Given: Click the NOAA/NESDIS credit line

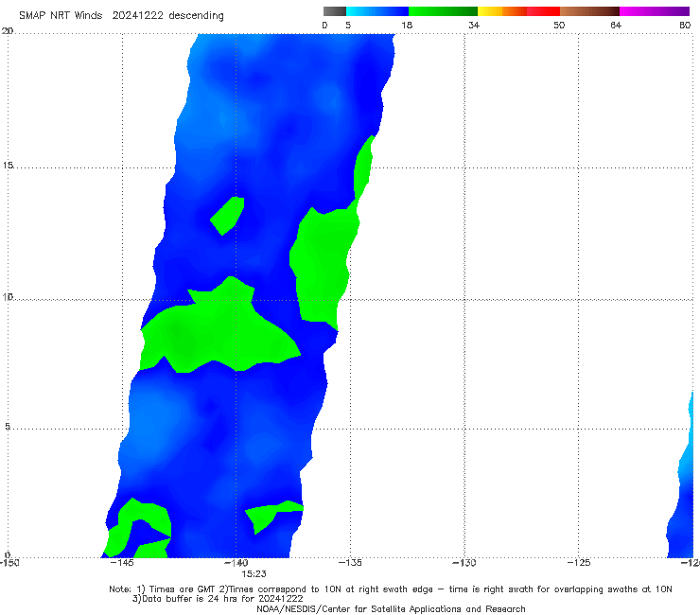Looking at the screenshot, I should 391,609.
